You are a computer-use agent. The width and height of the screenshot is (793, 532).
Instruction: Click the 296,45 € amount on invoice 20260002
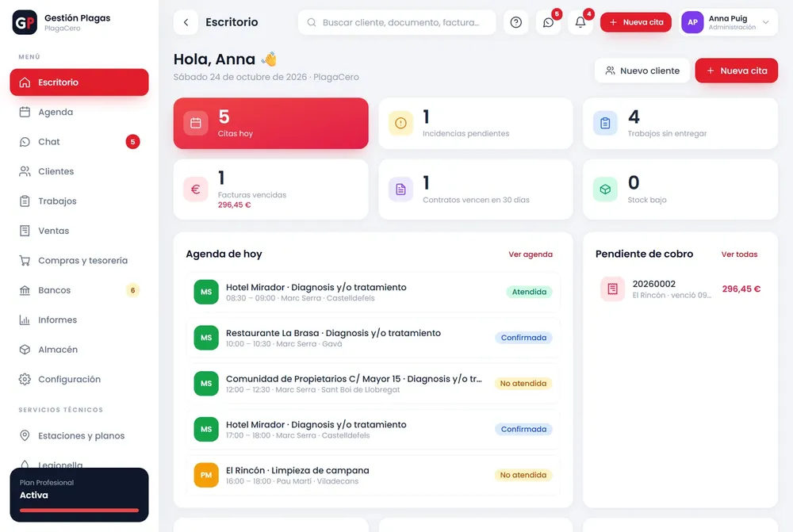pyautogui.click(x=741, y=289)
